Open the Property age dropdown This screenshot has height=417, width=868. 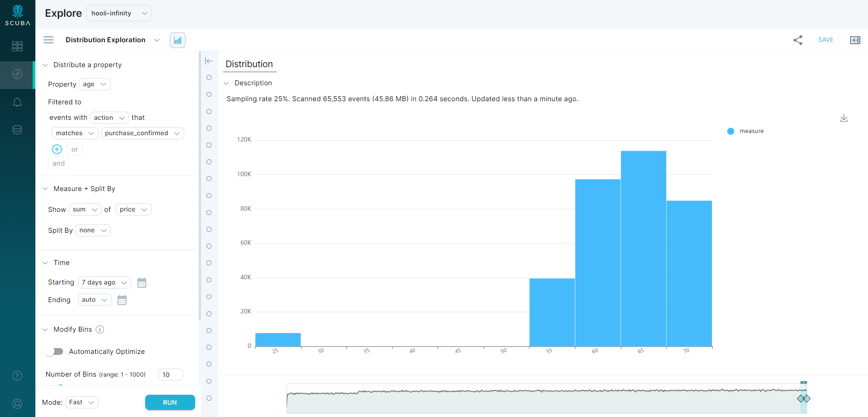tap(94, 84)
